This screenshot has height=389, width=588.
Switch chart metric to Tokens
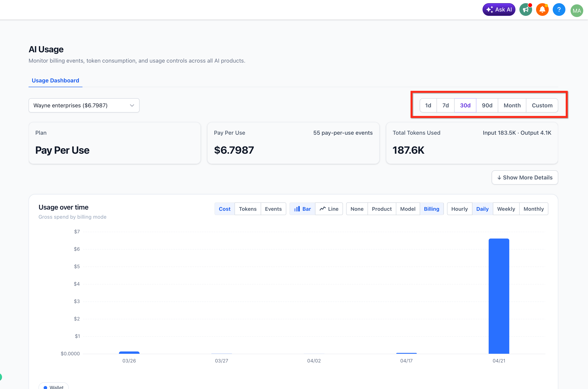click(248, 209)
